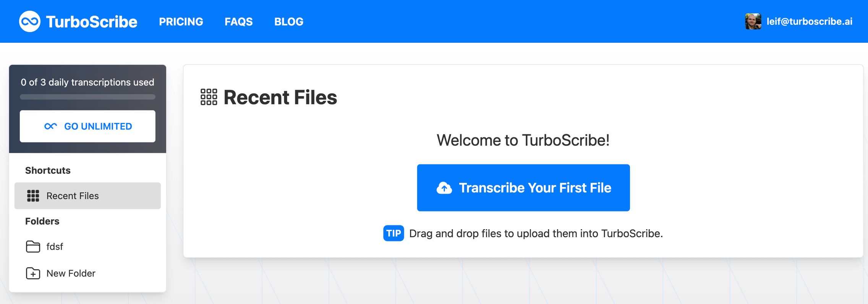Click the user profile avatar photo
Image resolution: width=868 pixels, height=304 pixels.
753,21
